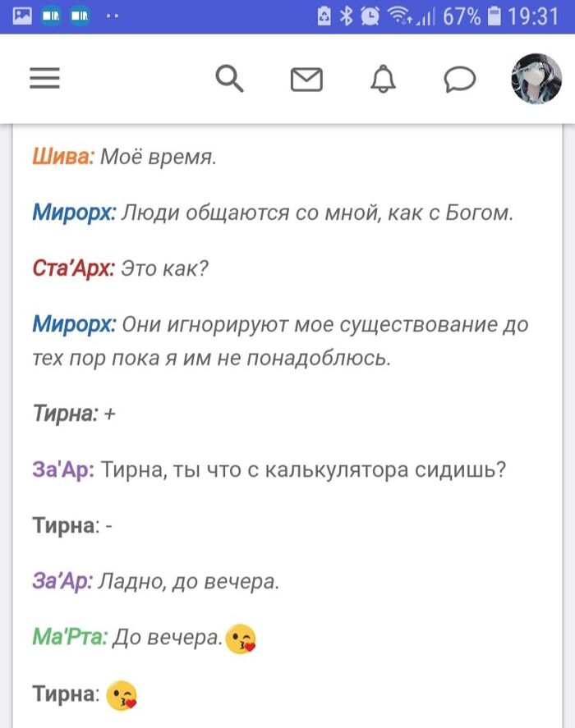The width and height of the screenshot is (575, 728).
Task: Tap the Bluetooth status icon
Action: [347, 16]
